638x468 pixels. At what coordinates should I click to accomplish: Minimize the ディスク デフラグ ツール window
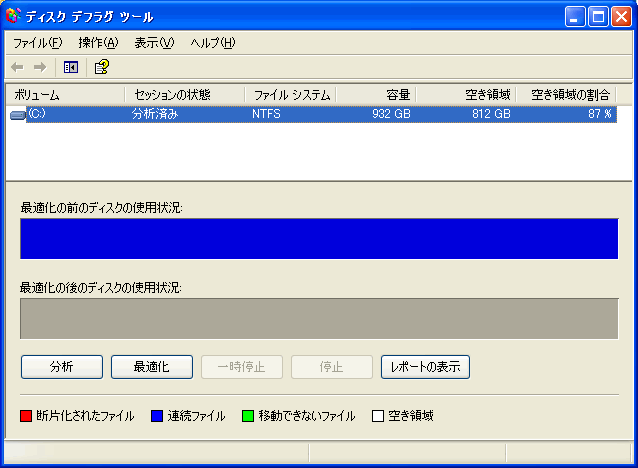pyautogui.click(x=575, y=17)
